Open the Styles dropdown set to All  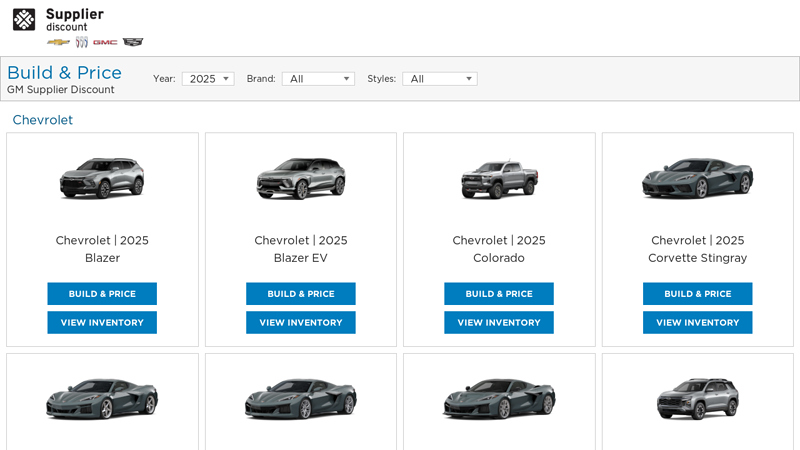(440, 79)
